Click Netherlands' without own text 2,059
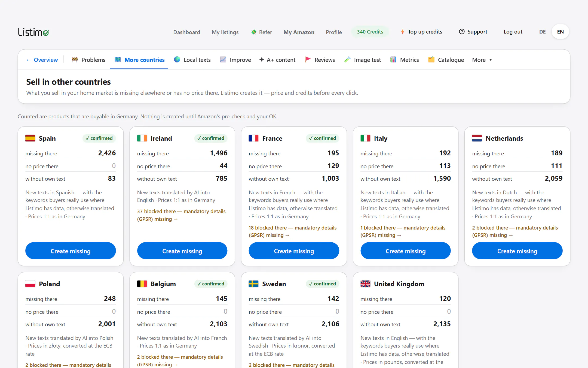Viewport: 588px width, 368px height. [x=553, y=179]
